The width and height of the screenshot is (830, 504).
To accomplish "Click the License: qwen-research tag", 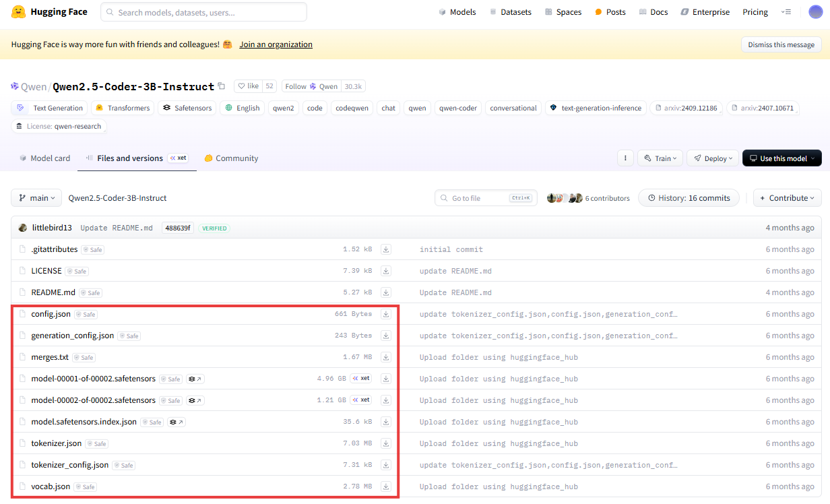I will tap(59, 126).
